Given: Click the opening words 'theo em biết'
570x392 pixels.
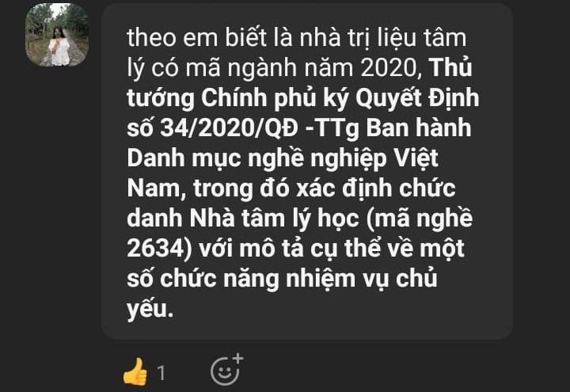Looking at the screenshot, I should [196, 37].
